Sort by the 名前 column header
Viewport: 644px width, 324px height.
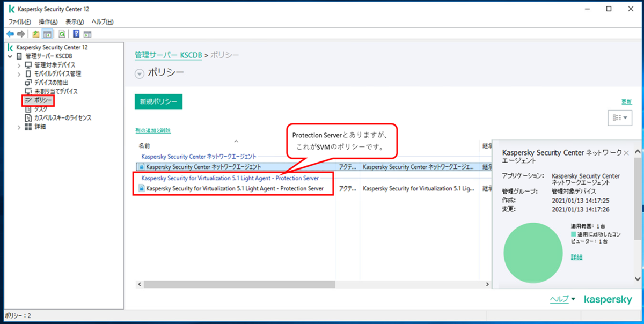pyautogui.click(x=144, y=146)
